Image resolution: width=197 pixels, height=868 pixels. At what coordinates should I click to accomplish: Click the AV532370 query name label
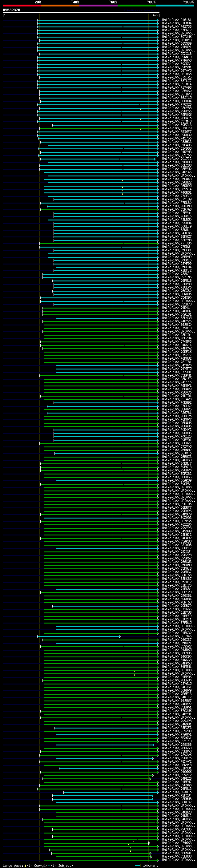point(11,10)
